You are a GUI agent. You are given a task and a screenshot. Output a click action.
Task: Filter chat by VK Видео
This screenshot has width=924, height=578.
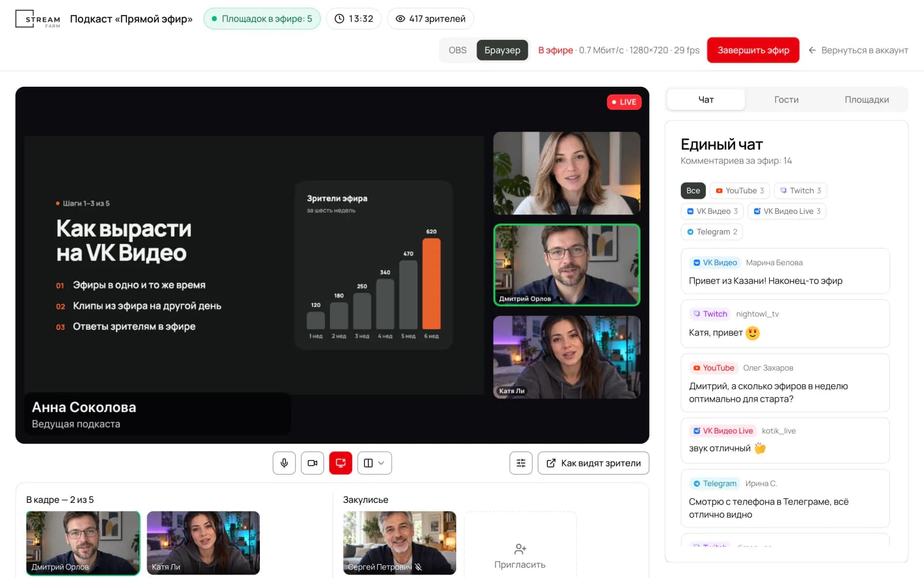pyautogui.click(x=712, y=212)
